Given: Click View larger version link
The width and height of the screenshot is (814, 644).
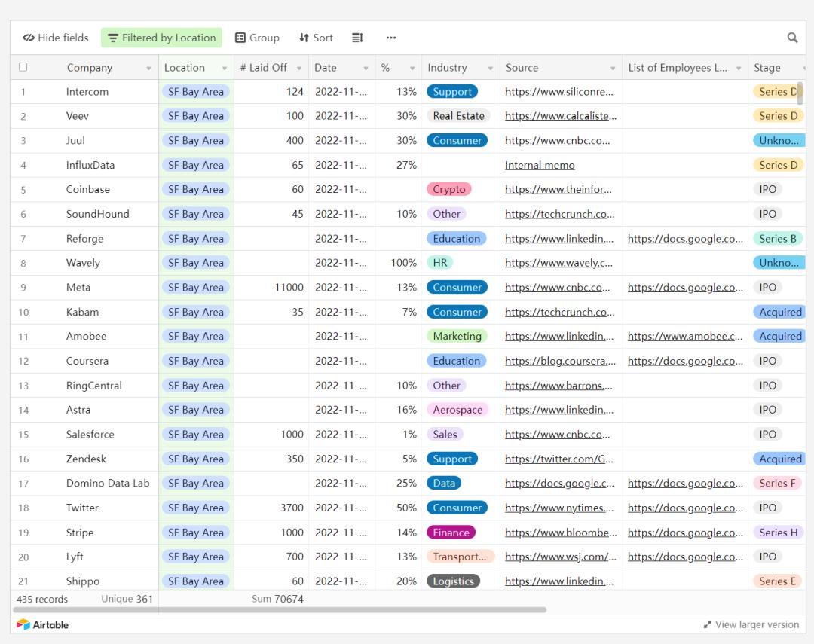Looking at the screenshot, I should tap(751, 624).
